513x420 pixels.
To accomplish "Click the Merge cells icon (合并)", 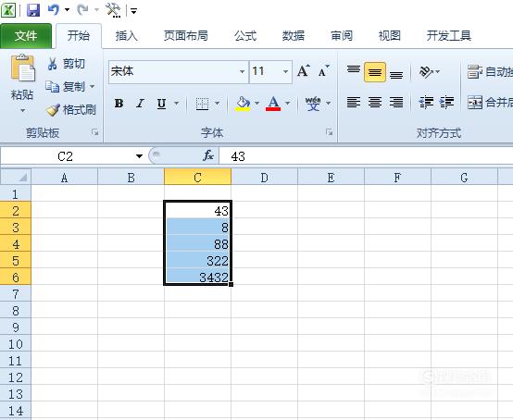I will [475, 103].
